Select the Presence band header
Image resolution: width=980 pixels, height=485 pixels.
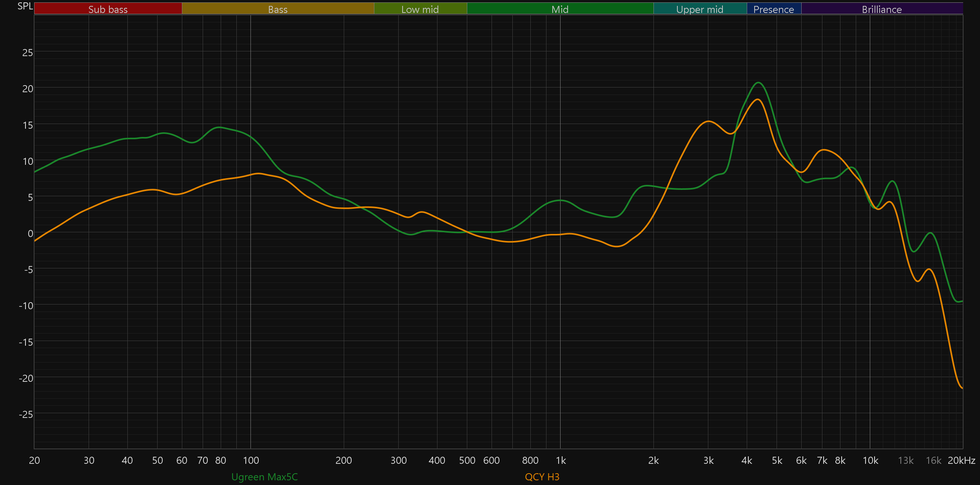[773, 9]
